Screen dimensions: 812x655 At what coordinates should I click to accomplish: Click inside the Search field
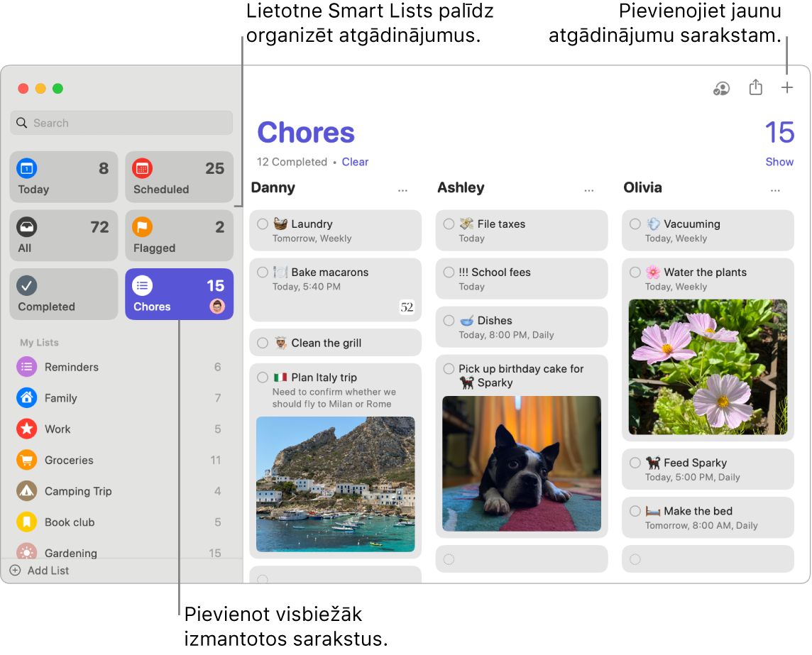[121, 122]
